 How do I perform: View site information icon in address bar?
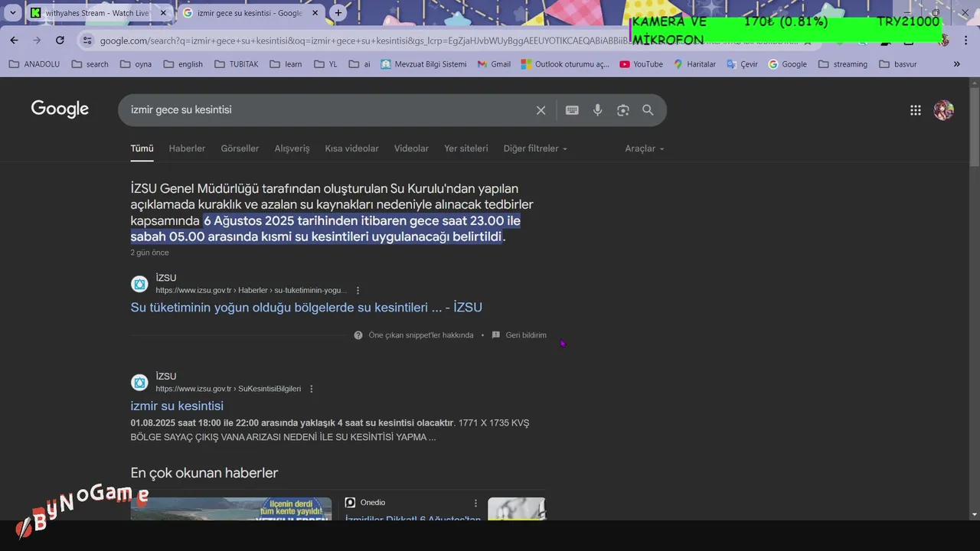click(x=87, y=41)
